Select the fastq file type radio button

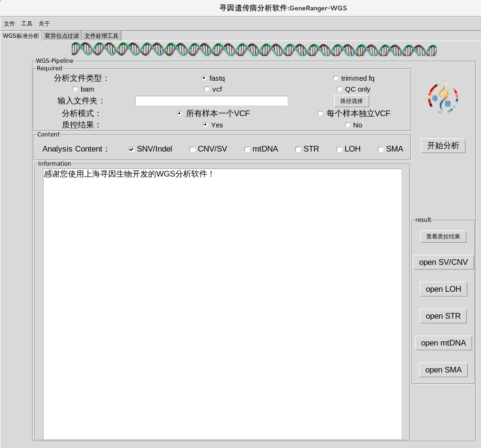(204, 78)
